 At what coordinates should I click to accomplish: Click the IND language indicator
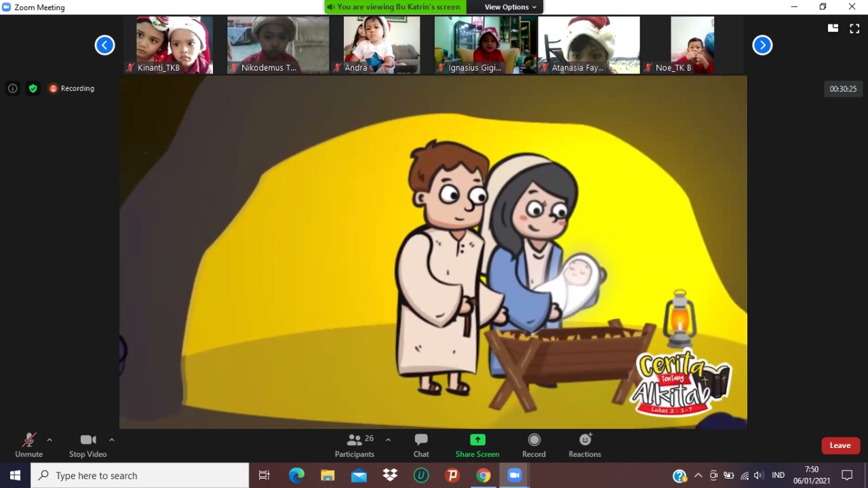tap(778, 476)
